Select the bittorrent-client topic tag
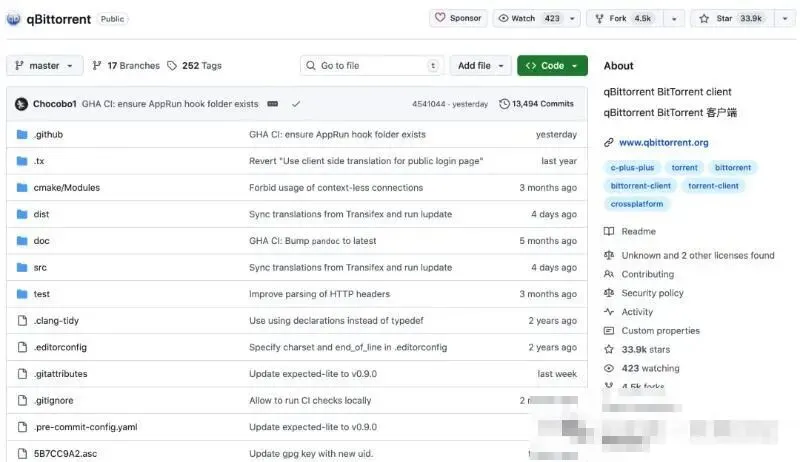The width and height of the screenshot is (800, 462). pyautogui.click(x=640, y=186)
